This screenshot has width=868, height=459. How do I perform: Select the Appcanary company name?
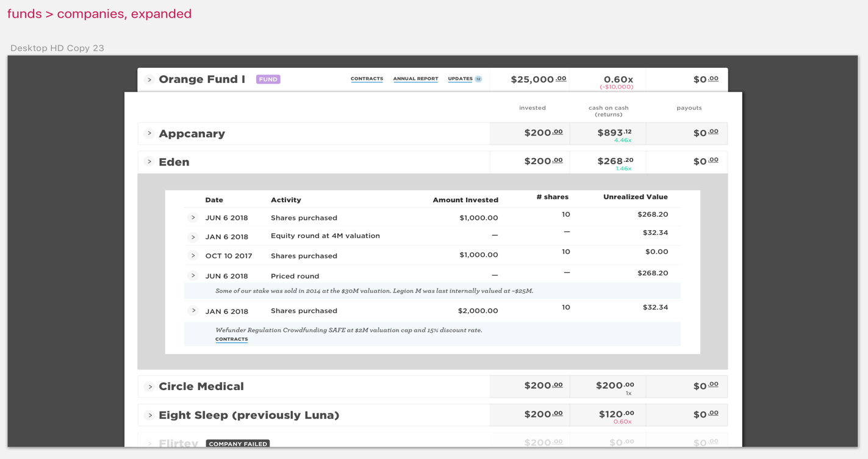pyautogui.click(x=192, y=134)
